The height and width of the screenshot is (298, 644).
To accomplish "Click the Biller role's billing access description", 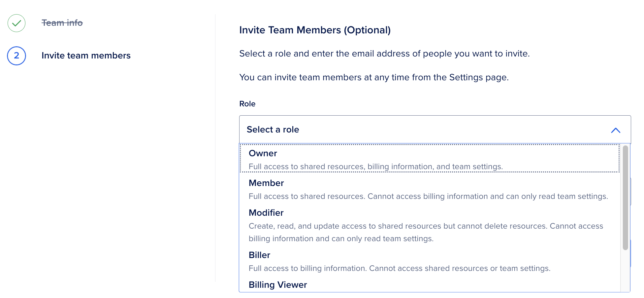I will pos(399,268).
